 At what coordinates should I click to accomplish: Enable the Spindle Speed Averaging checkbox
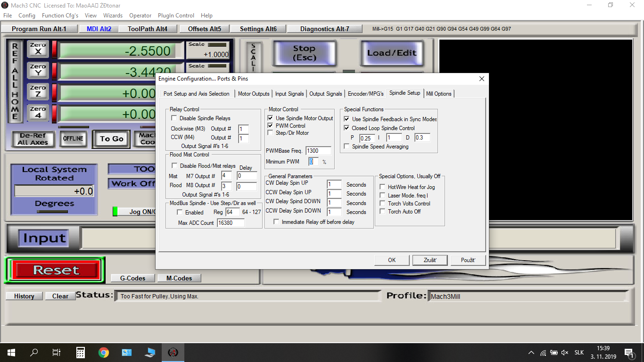pyautogui.click(x=347, y=147)
